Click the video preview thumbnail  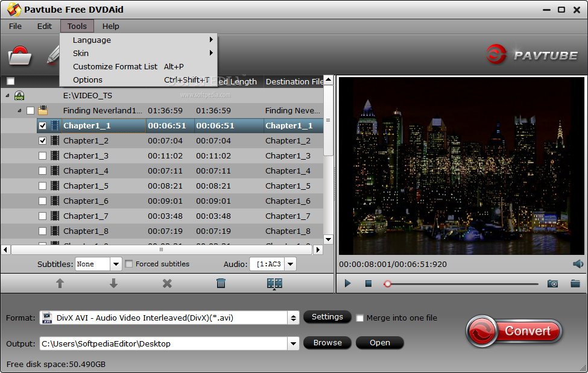tap(461, 166)
